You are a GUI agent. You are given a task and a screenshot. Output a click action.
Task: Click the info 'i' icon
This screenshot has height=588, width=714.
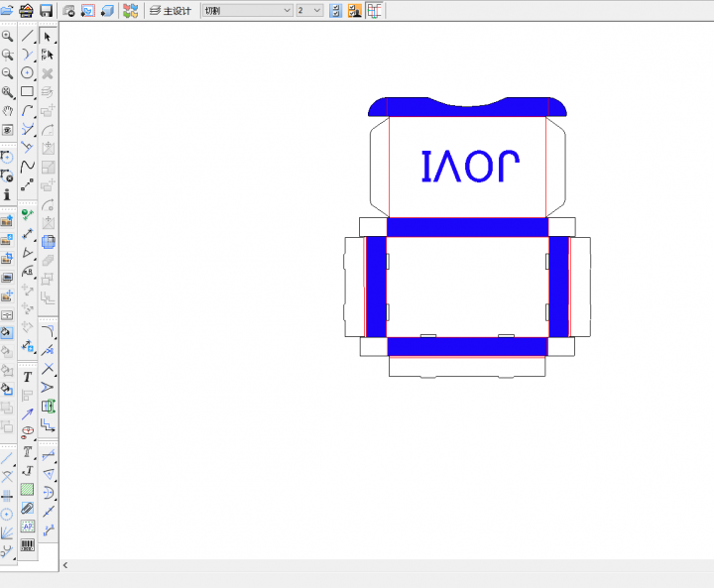[x=8, y=195]
